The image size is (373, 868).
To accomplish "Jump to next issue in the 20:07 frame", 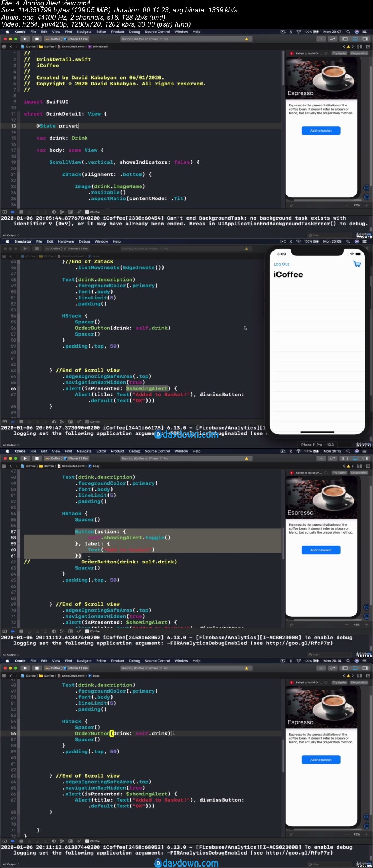I will pos(352,47).
